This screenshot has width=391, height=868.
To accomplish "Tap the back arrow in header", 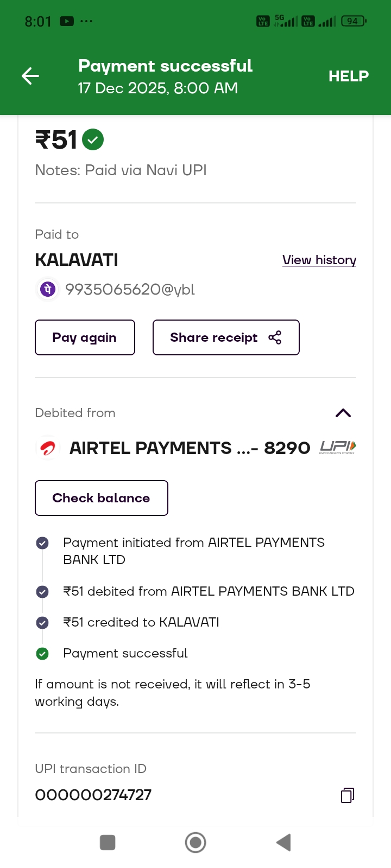I will tap(30, 76).
